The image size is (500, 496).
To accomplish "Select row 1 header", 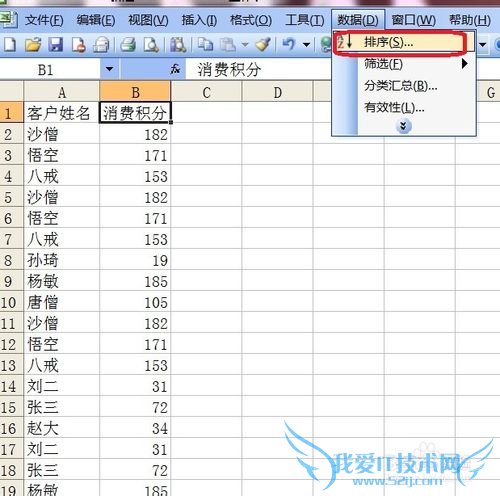I will [x=12, y=113].
